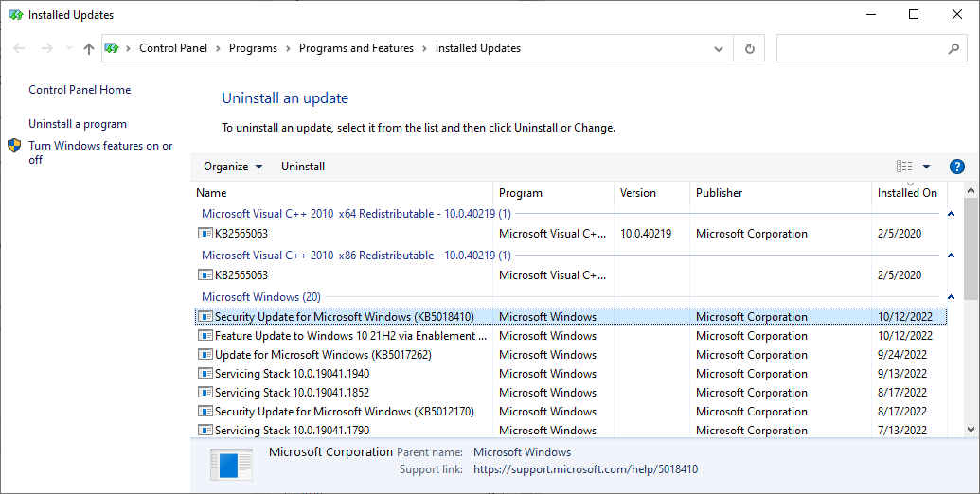Image resolution: width=980 pixels, height=494 pixels.
Task: Click the icon of Feature Update to 21H2
Action: tap(205, 336)
